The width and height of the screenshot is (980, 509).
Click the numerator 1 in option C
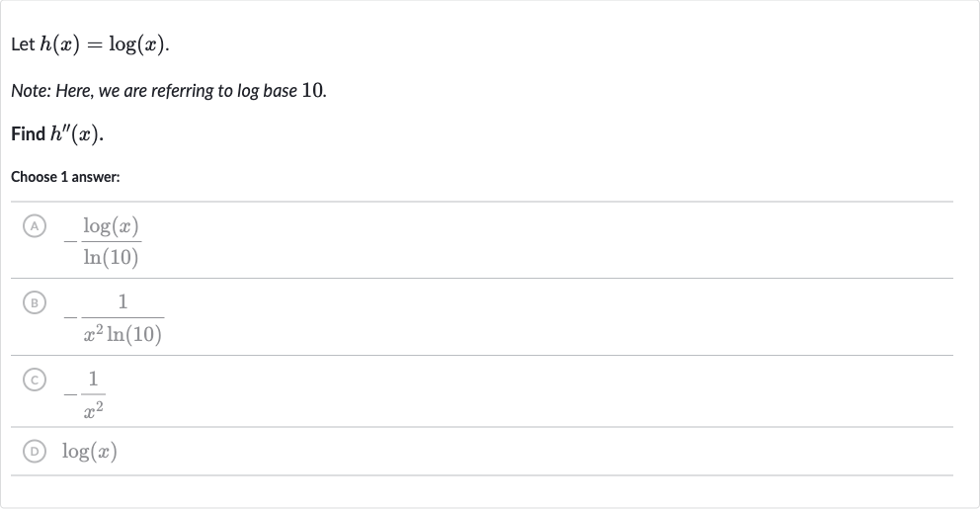pyautogui.click(x=93, y=379)
